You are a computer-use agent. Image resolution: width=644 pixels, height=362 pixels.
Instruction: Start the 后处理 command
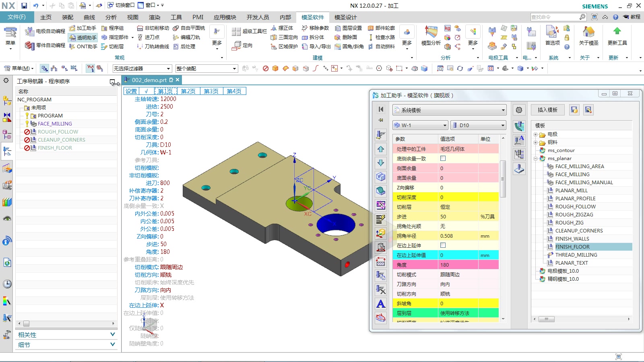184,47
